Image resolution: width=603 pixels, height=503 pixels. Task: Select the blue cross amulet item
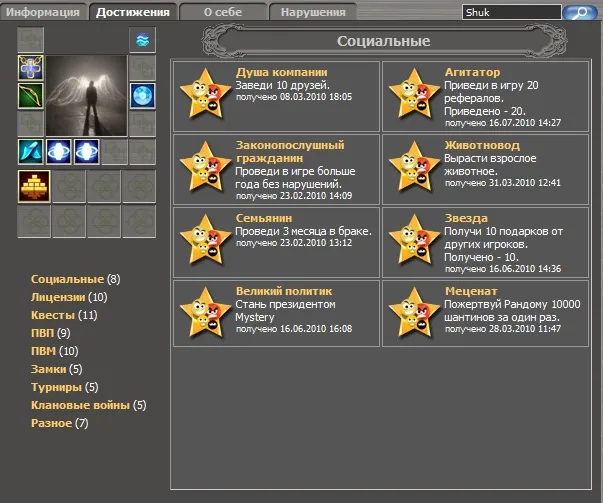click(x=31, y=68)
